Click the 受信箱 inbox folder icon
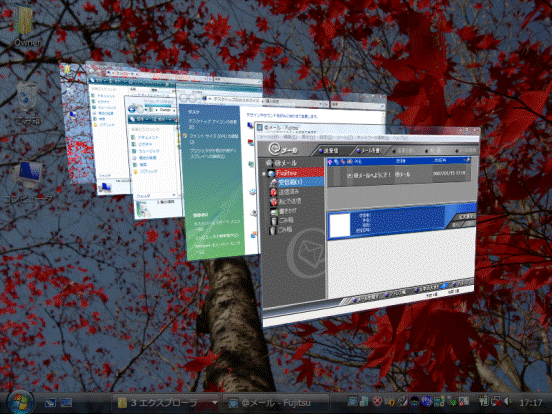 [273, 182]
